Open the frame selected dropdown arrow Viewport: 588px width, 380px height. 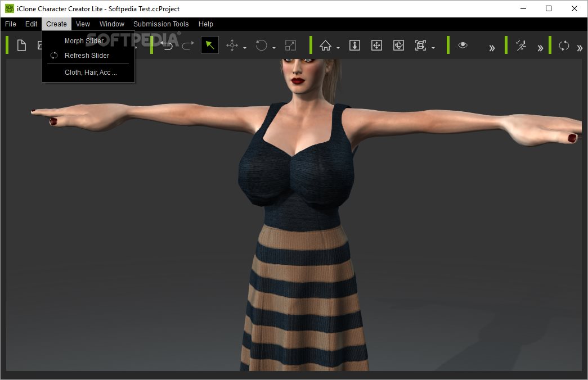point(433,48)
